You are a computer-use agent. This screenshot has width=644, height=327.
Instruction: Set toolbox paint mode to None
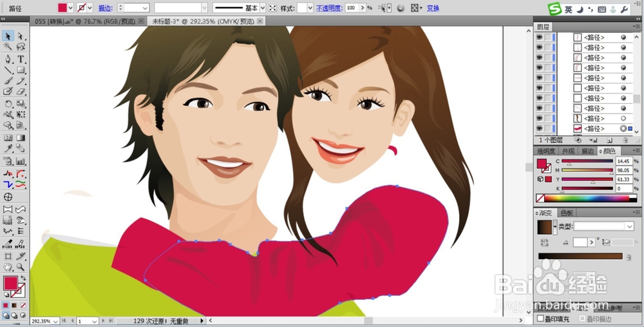(x=23, y=306)
